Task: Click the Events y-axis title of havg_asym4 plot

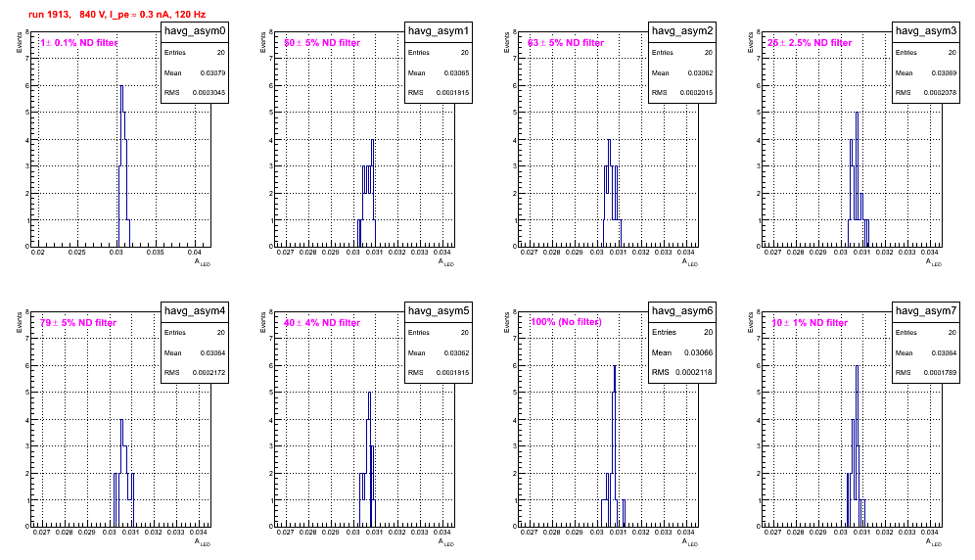Action: pos(20,321)
